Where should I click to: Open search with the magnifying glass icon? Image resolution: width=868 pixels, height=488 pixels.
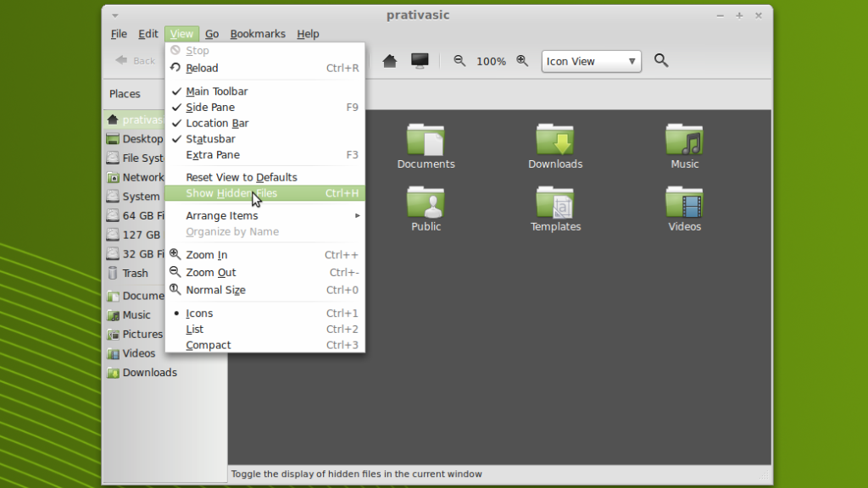661,60
